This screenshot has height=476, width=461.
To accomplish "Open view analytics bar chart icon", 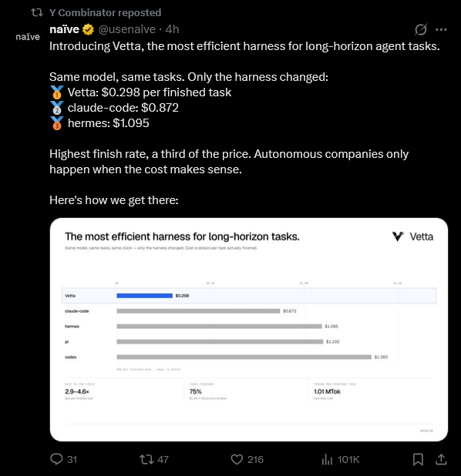I will 327,459.
